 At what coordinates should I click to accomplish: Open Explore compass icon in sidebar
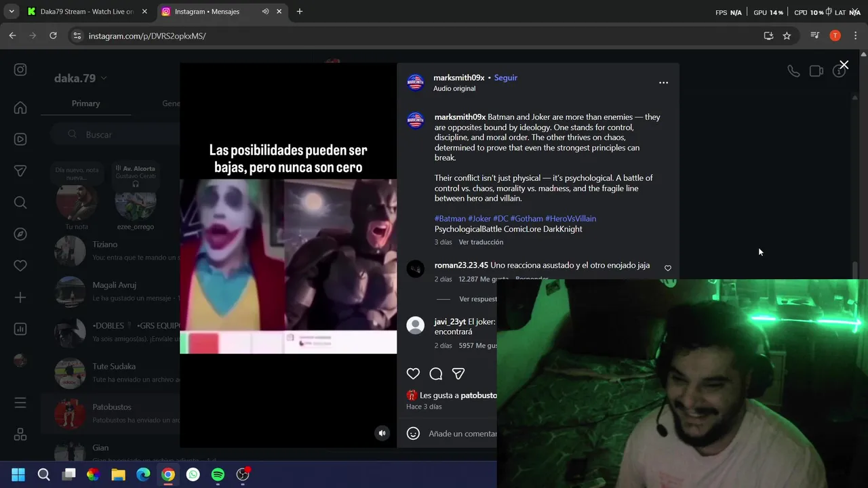(20, 234)
